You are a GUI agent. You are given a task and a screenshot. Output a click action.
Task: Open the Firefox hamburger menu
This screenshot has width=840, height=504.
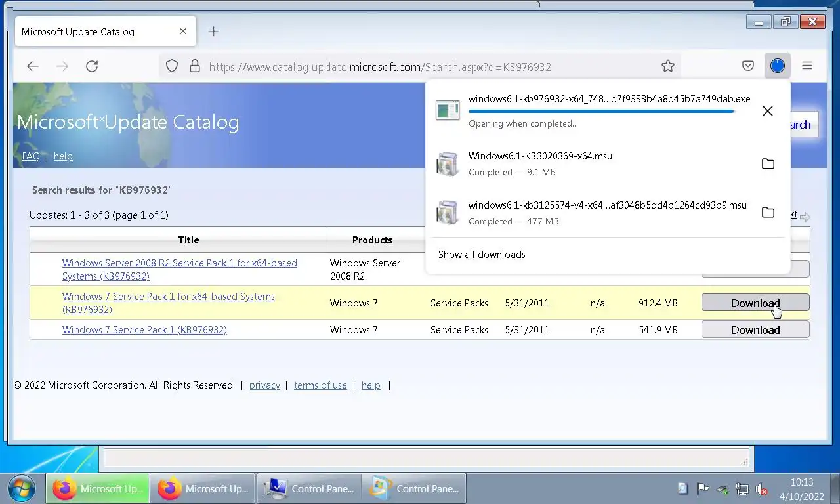(807, 66)
